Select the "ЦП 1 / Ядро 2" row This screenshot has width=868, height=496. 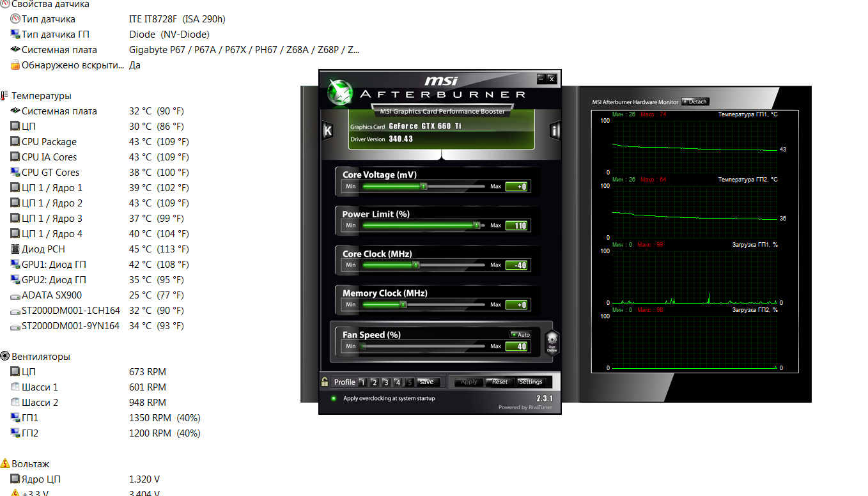coord(100,203)
